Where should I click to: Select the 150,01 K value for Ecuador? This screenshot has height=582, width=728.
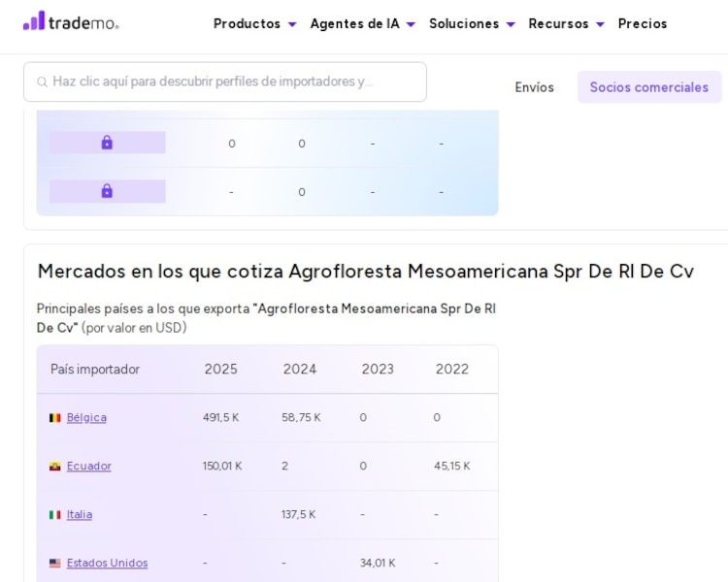(222, 466)
